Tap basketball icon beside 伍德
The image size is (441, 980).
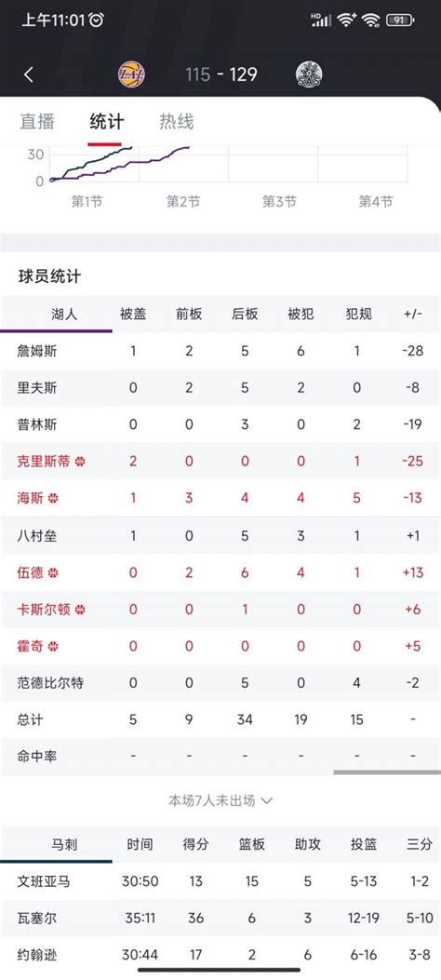(53, 571)
